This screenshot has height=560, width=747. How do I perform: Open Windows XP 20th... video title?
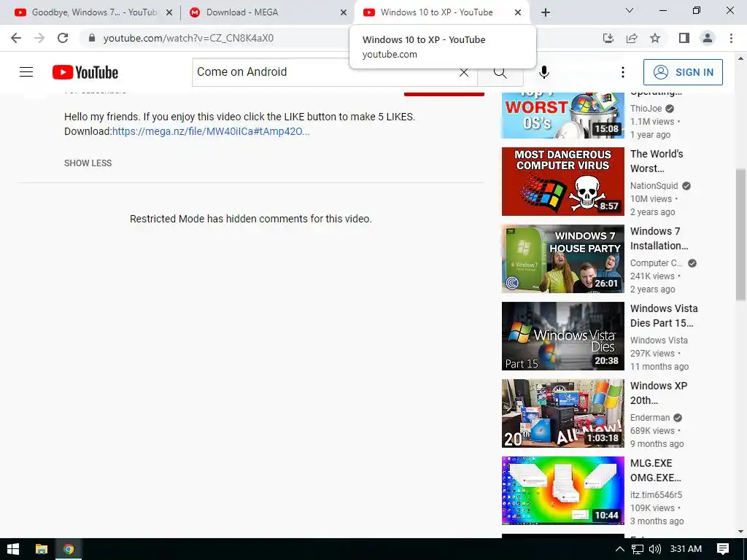click(x=659, y=393)
